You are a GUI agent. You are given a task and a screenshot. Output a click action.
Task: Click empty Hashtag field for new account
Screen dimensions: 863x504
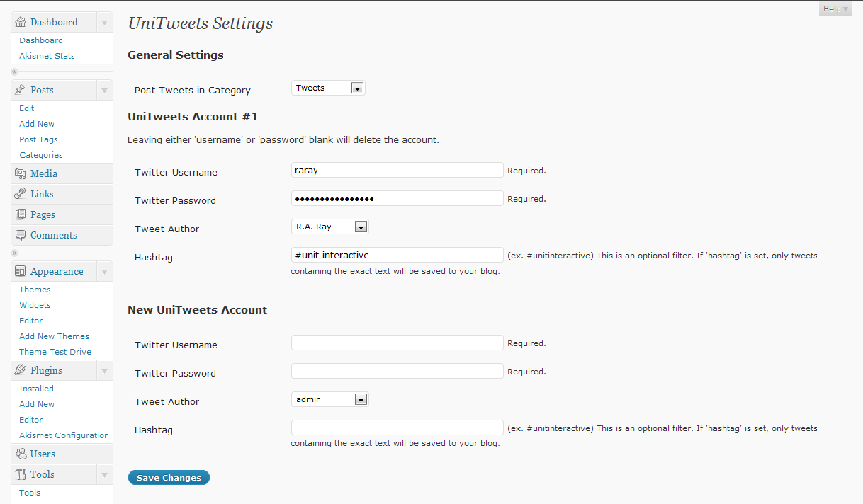click(397, 428)
